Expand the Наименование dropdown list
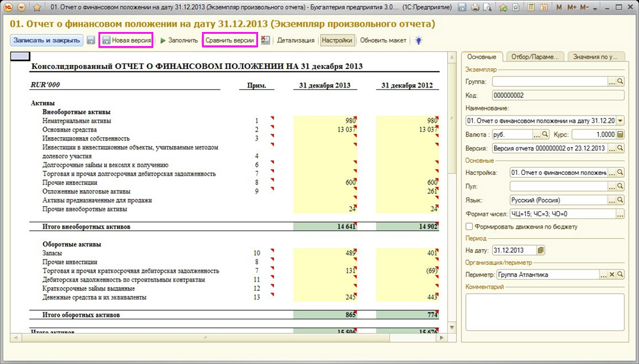The image size is (639, 364). pyautogui.click(x=620, y=121)
